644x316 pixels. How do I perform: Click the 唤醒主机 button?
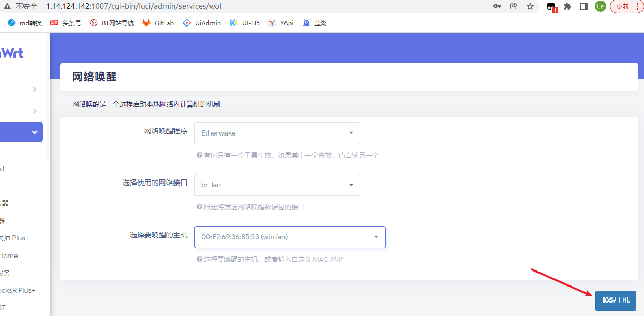pos(616,300)
